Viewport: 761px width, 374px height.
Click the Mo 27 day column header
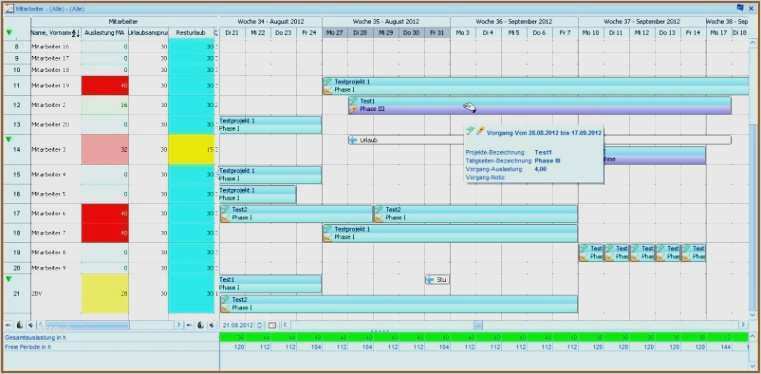click(x=335, y=33)
